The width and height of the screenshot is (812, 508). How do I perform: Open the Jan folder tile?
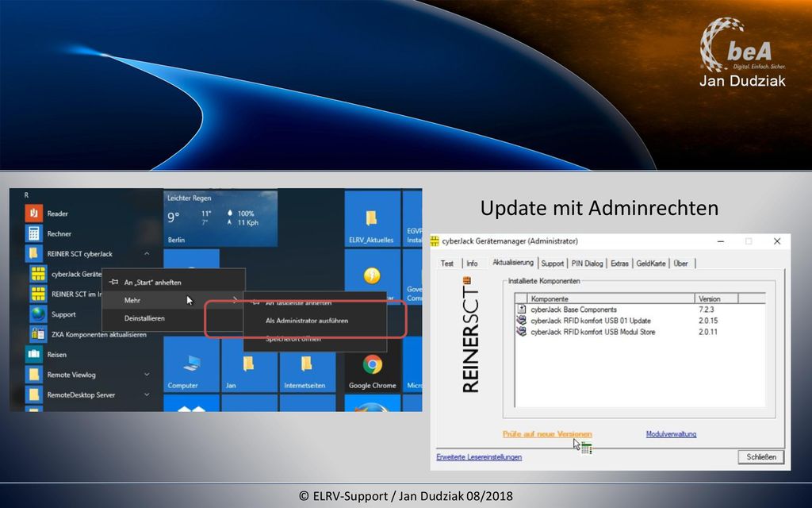click(x=248, y=364)
